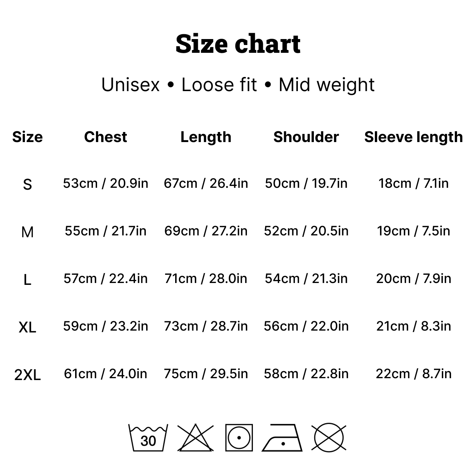Select the Shoulder column header
476x476 pixels.
pos(306,137)
